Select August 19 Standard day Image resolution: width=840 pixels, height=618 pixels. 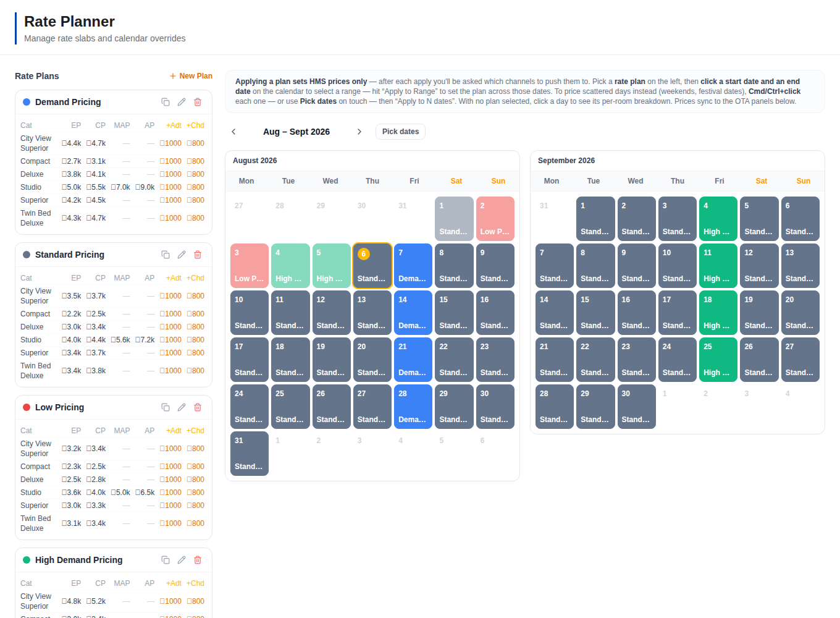pos(332,360)
